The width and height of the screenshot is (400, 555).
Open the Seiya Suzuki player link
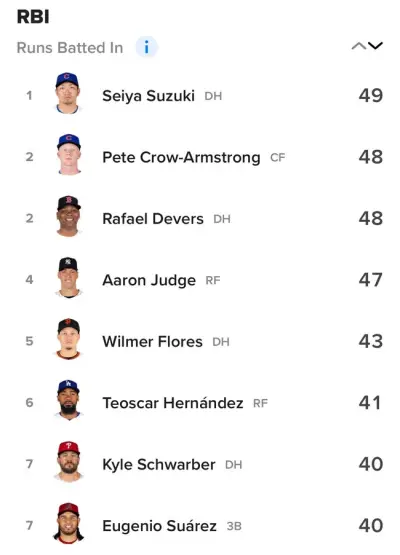pyautogui.click(x=148, y=96)
